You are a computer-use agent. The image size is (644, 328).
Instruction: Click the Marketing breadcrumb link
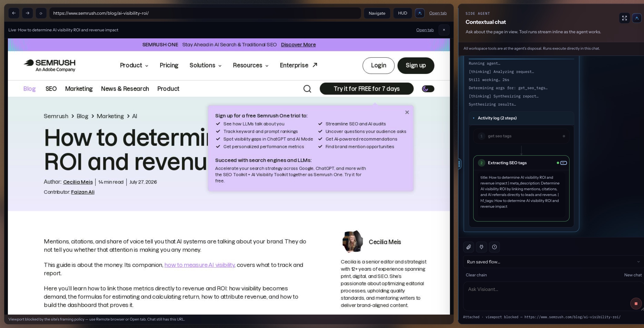coord(110,116)
